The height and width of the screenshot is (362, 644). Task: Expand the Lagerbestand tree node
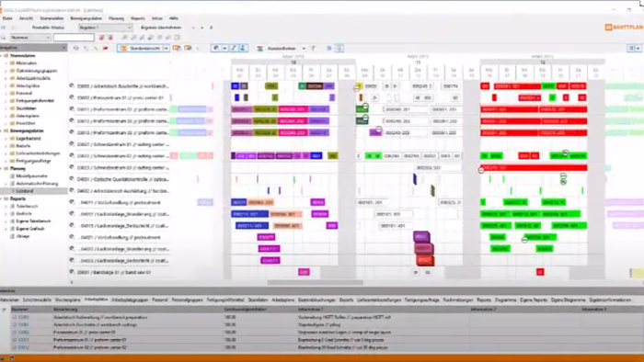point(6,139)
